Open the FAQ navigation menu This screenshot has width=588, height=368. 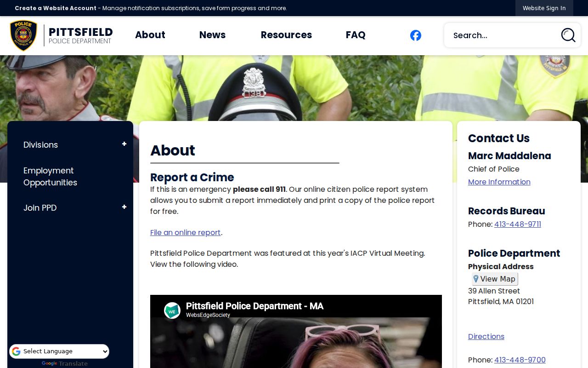tap(356, 35)
